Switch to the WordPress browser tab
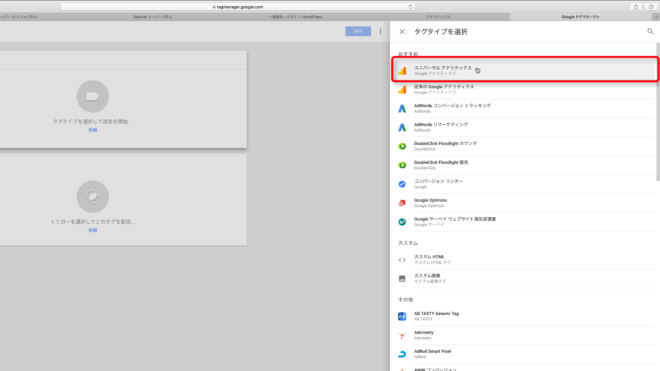The image size is (660, 371). tap(295, 17)
